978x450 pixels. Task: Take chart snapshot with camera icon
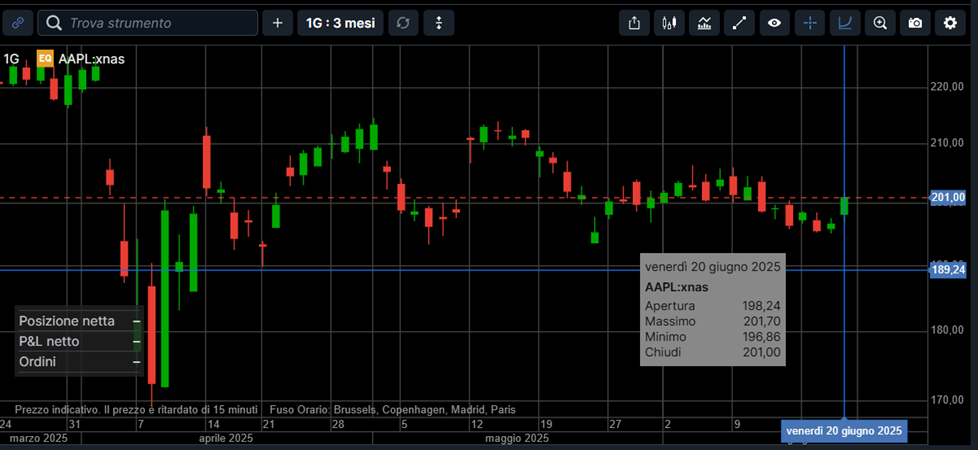[x=915, y=23]
